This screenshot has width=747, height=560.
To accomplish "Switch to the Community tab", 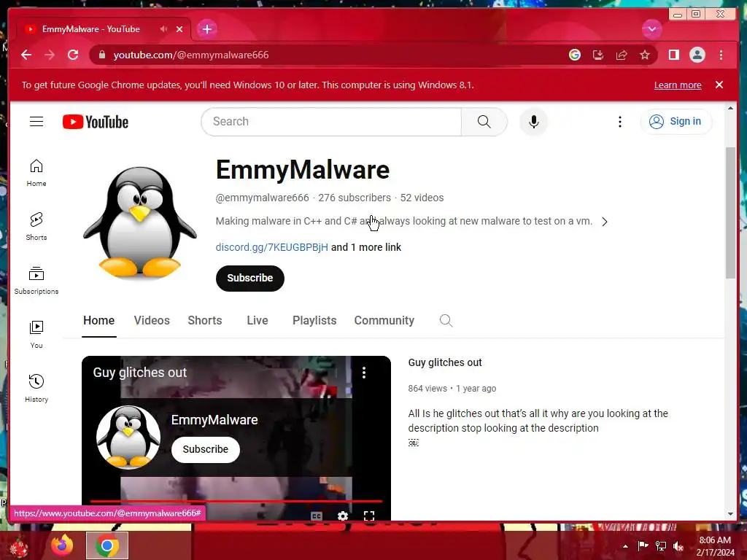I will pyautogui.click(x=384, y=321).
